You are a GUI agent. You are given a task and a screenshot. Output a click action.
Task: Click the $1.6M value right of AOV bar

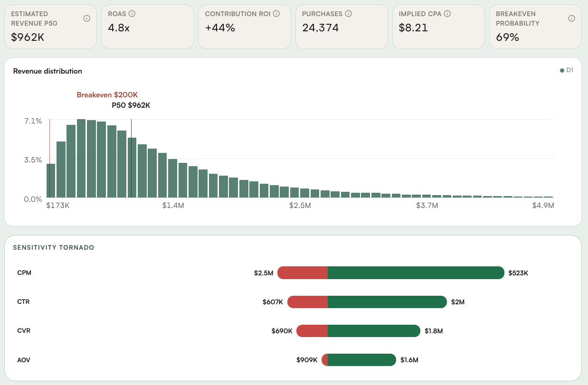(x=409, y=360)
